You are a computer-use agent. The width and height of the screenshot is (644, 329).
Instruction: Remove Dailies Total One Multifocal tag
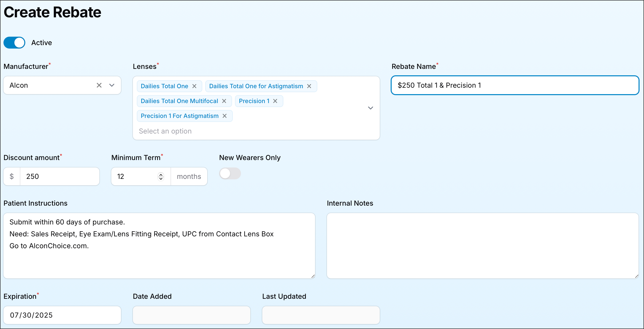(224, 101)
